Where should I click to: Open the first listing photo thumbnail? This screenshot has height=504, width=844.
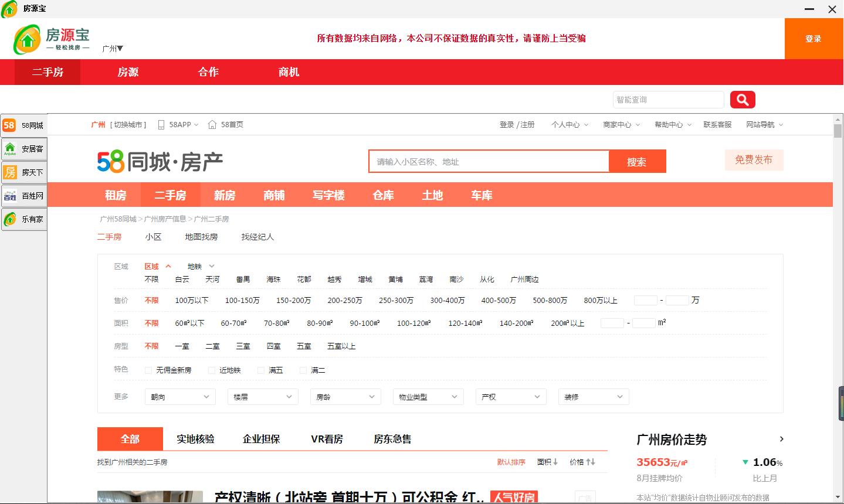150,497
